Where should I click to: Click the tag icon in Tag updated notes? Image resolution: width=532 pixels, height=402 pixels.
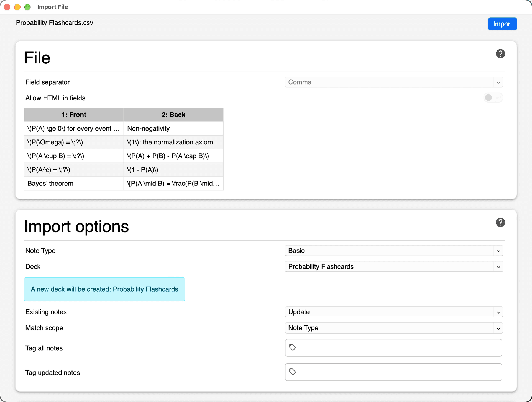[x=293, y=372]
